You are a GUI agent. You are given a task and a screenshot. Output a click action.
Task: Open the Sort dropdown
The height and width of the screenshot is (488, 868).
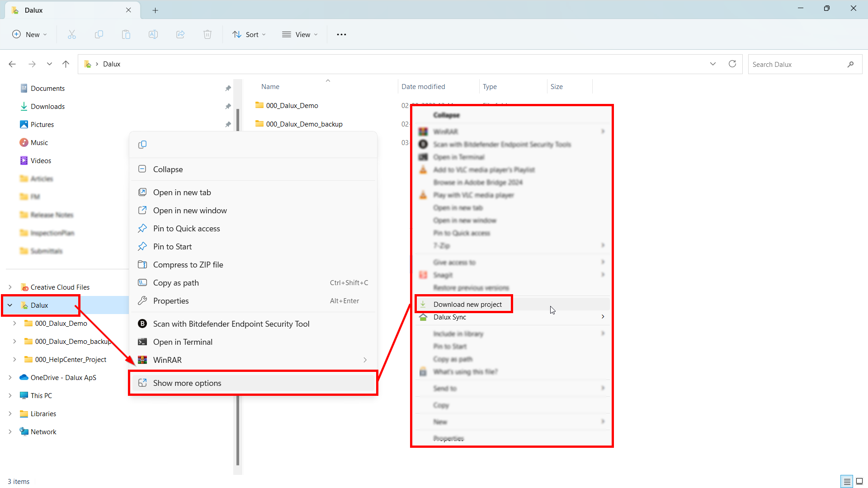249,34
